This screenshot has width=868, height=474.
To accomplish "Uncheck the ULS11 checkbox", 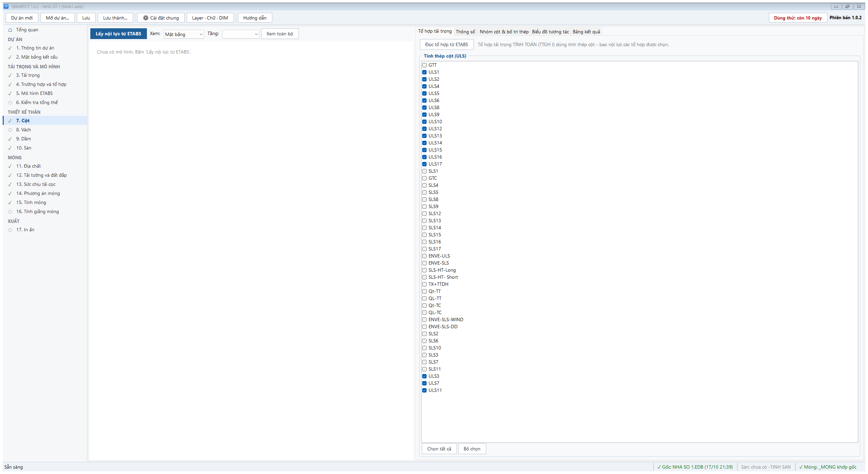I will coord(425,391).
